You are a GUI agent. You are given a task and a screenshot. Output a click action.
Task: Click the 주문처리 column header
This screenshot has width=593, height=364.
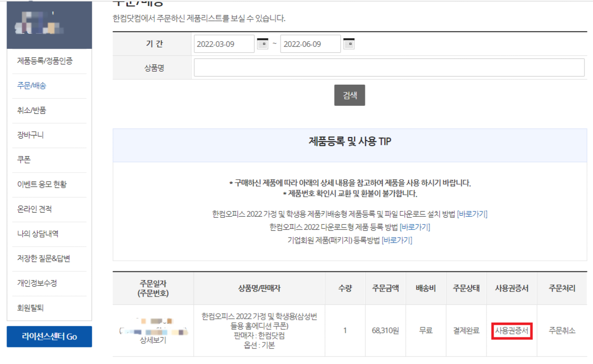pos(562,288)
